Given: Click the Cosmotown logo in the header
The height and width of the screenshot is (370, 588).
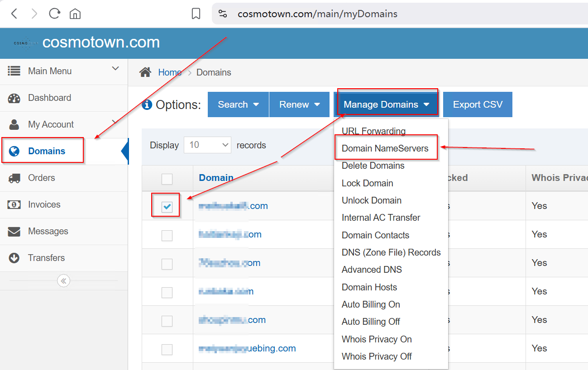Looking at the screenshot, I should click(25, 43).
